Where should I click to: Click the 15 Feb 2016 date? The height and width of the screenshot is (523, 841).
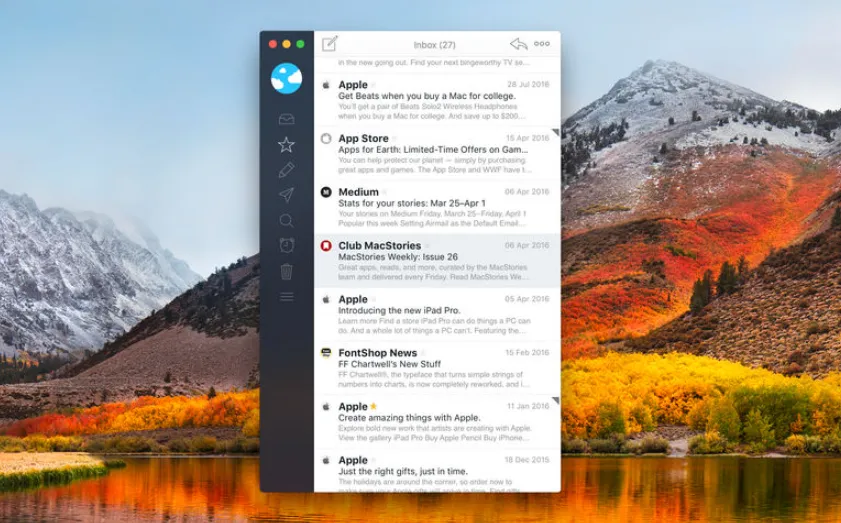527,352
